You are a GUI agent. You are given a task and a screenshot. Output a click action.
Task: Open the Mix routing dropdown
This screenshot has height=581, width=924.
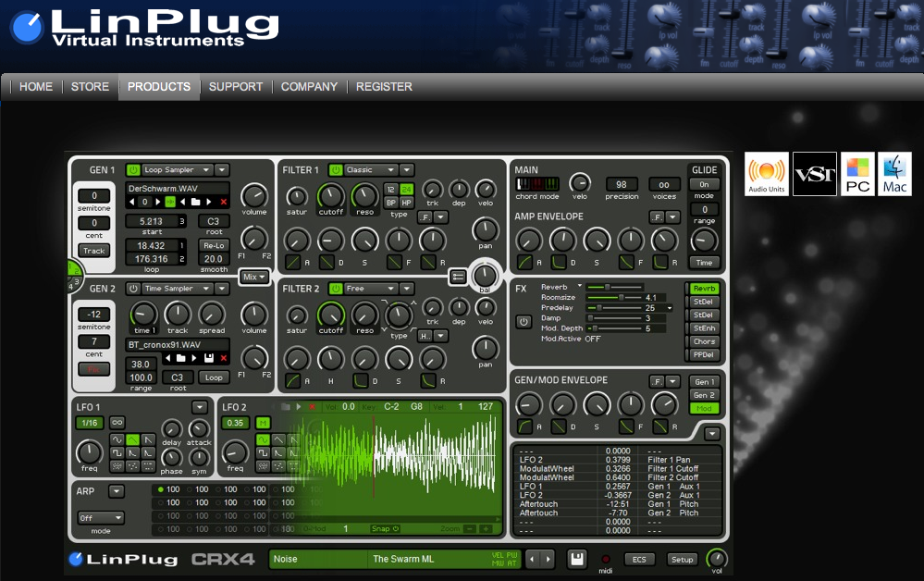point(253,277)
